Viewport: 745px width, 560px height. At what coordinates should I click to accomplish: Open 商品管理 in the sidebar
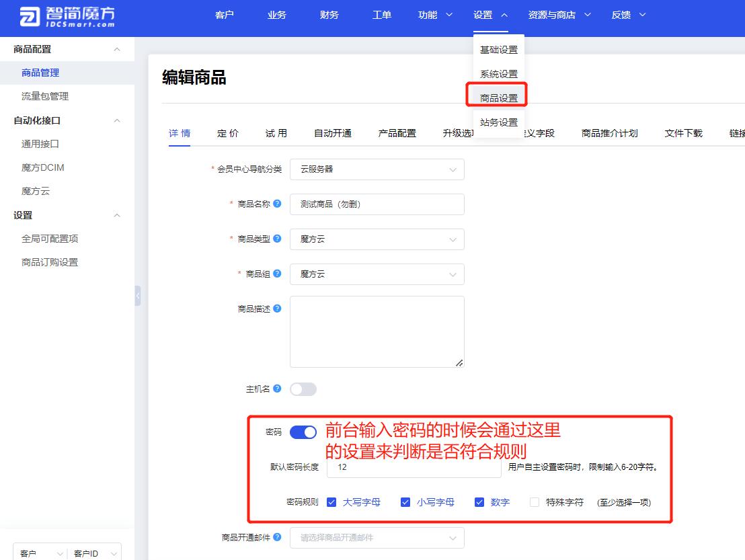[67, 73]
